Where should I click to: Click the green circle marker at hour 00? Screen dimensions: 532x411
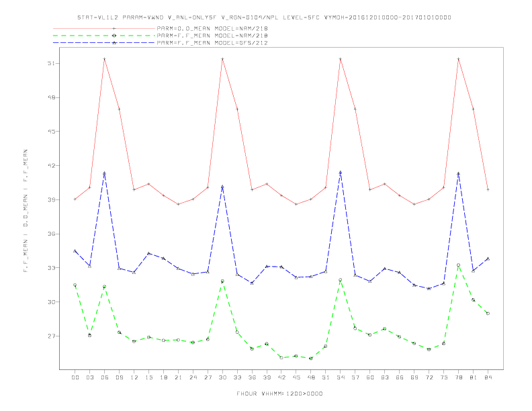click(75, 285)
